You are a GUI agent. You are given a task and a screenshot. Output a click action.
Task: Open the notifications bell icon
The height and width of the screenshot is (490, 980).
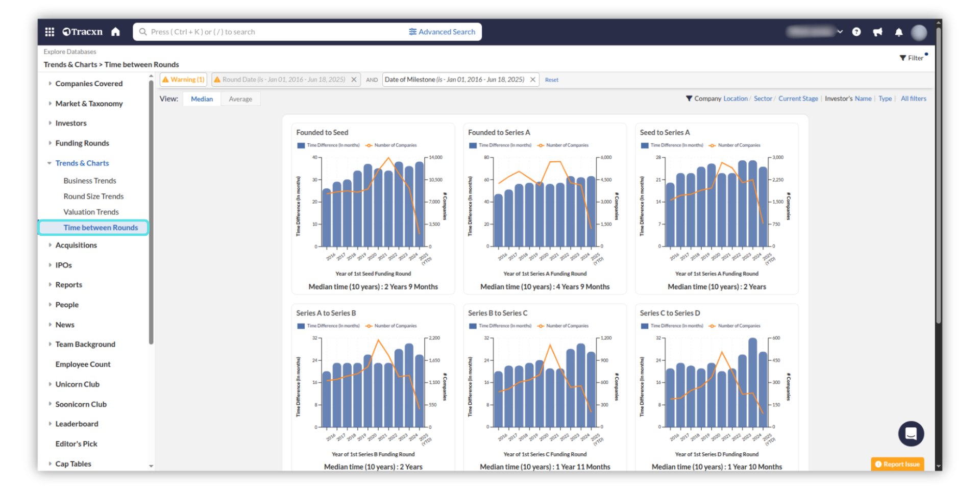point(898,32)
